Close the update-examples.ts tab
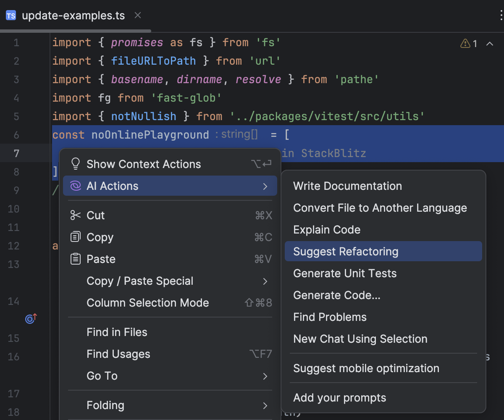504x420 pixels. 138,16
